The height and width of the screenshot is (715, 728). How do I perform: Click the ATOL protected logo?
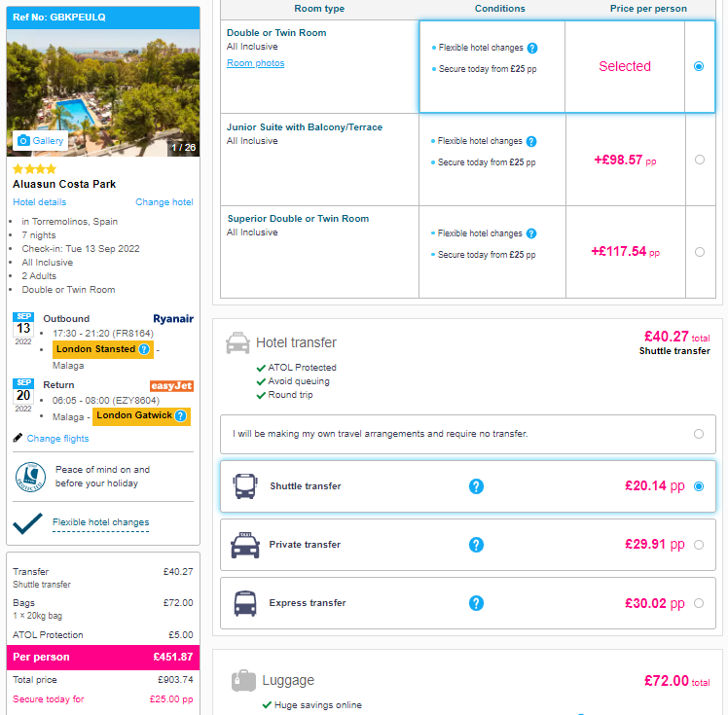point(30,477)
